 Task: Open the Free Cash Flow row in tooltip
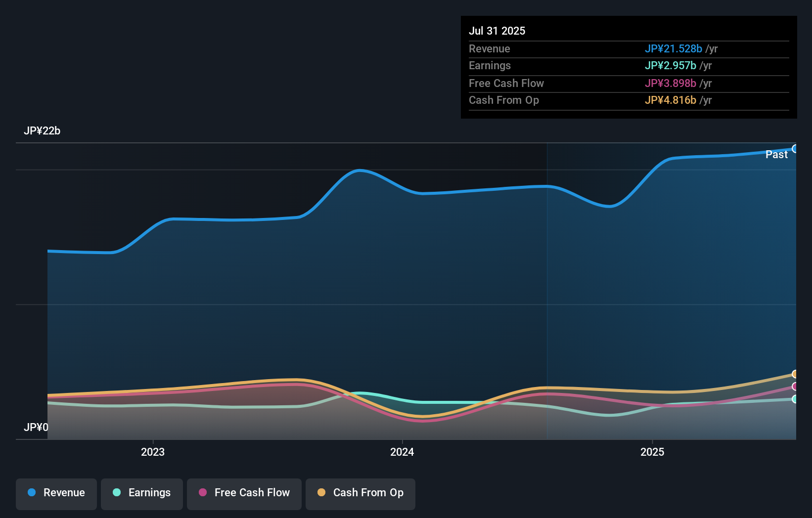(506, 83)
